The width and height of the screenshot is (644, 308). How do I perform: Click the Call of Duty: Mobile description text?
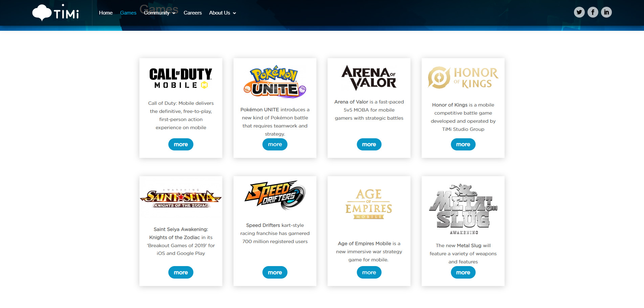pyautogui.click(x=181, y=115)
